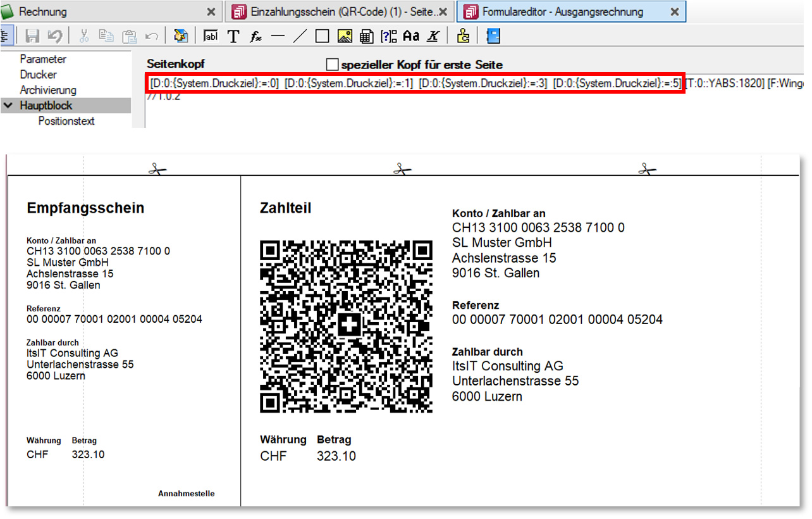The height and width of the screenshot is (519, 812).
Task: Click the Empfangsschein heading in preview
Action: point(85,208)
